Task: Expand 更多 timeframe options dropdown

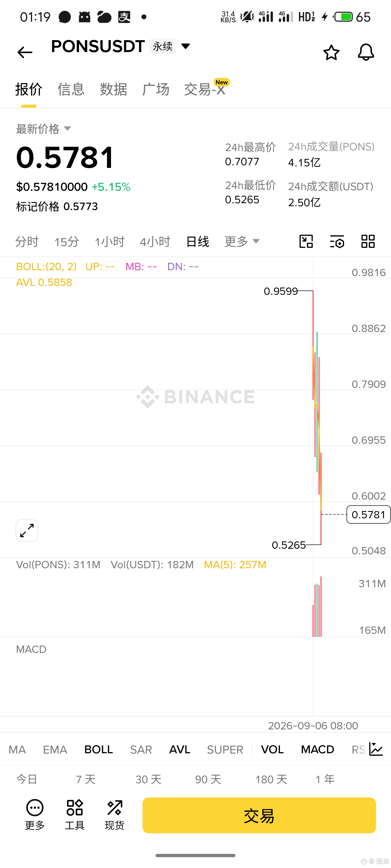Action: point(242,241)
